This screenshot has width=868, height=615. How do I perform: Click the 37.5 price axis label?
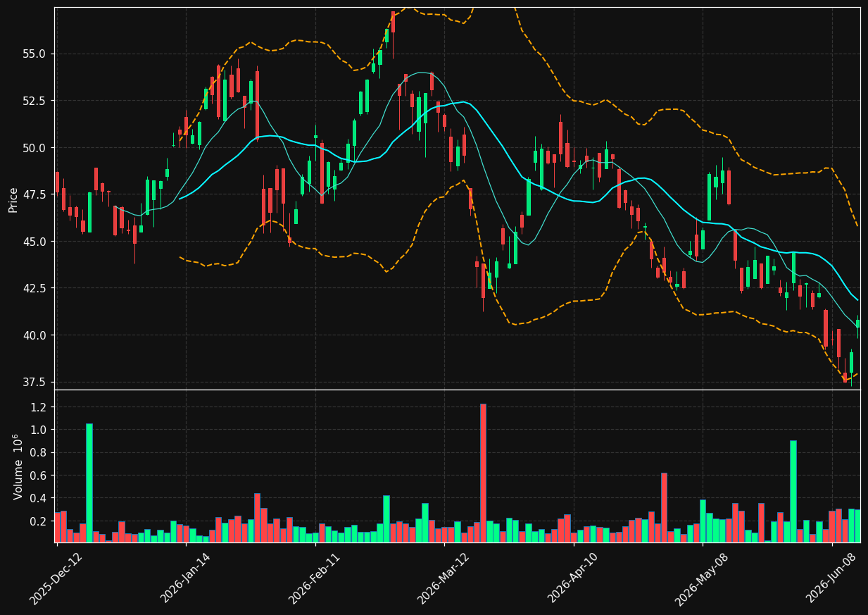point(35,382)
